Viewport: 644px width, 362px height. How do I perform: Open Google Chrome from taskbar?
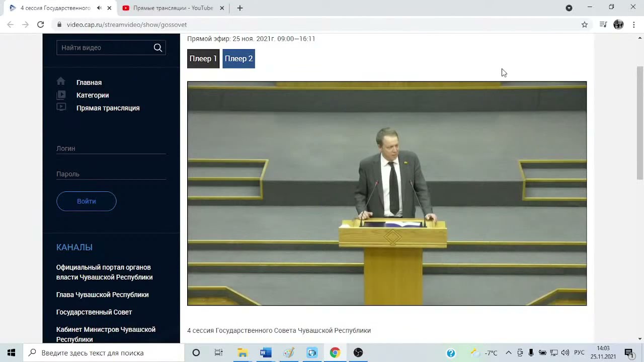pyautogui.click(x=335, y=352)
